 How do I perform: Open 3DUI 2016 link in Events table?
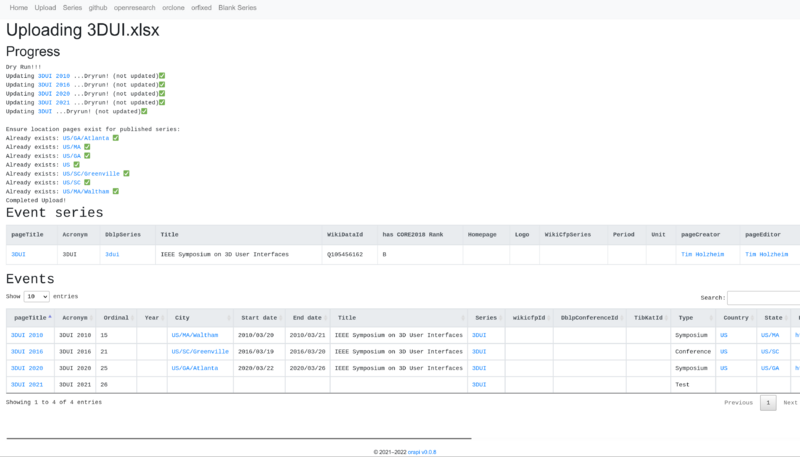click(x=27, y=352)
